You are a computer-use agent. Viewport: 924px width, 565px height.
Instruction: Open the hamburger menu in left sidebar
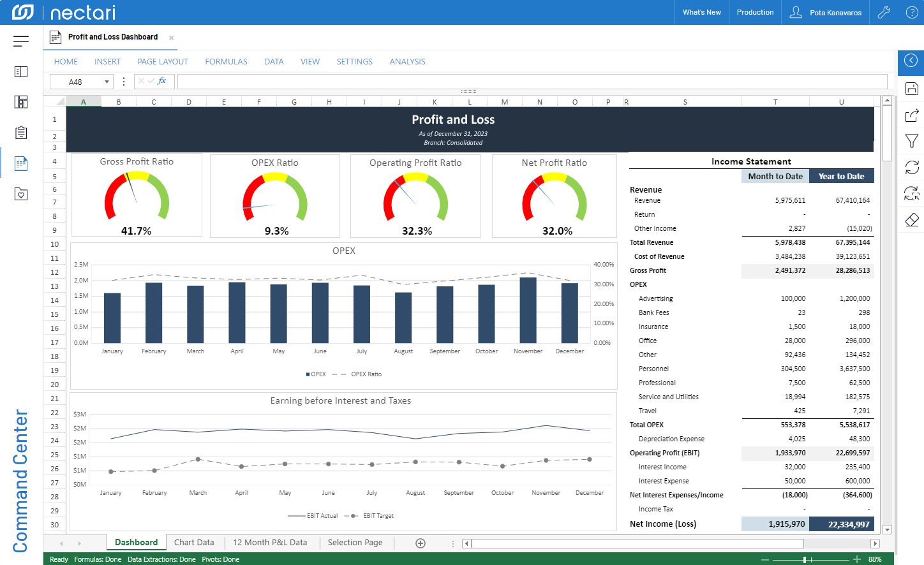(21, 41)
